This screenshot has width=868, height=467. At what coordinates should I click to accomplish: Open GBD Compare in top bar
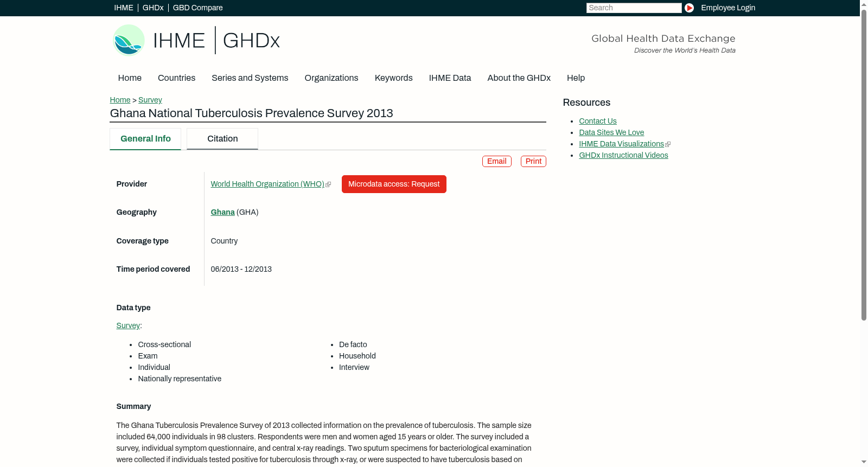pos(197,8)
